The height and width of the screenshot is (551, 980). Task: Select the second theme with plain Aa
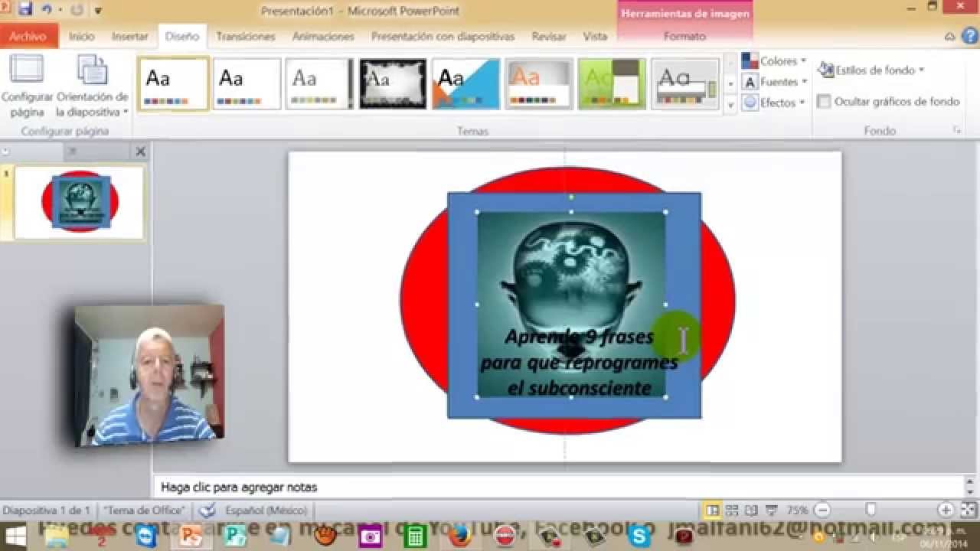click(247, 84)
